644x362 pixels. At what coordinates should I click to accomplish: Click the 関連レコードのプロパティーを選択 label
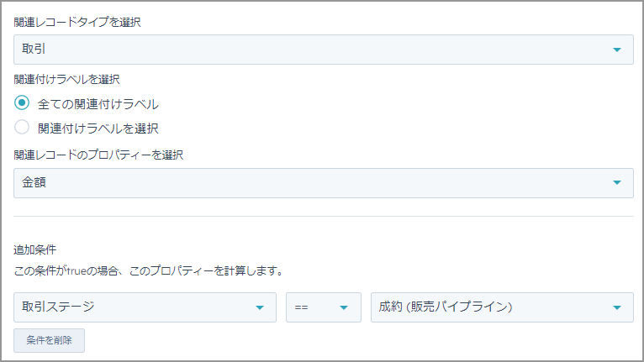point(98,155)
